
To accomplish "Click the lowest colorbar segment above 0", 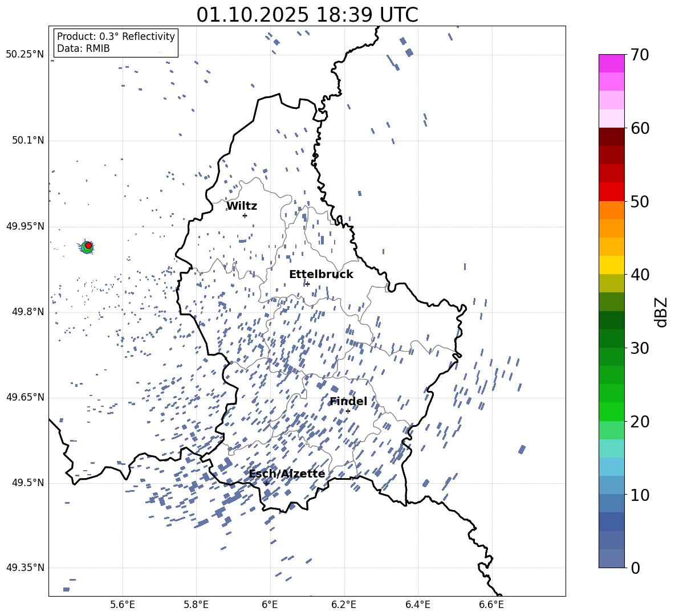I will [x=611, y=558].
